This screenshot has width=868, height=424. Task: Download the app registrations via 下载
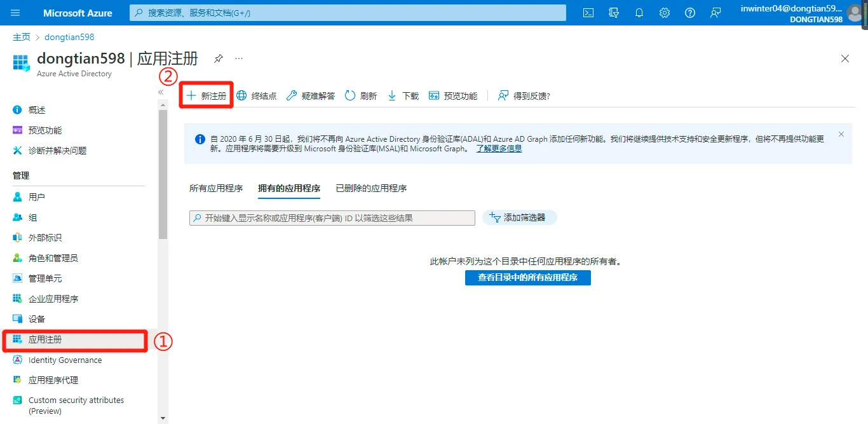pyautogui.click(x=403, y=95)
